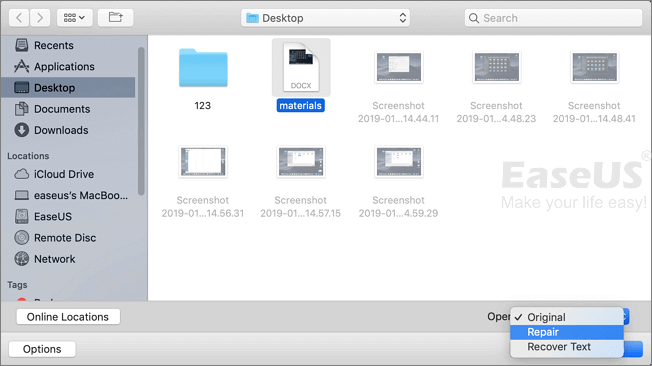Select Screenshot 2019-01...14.57.15 thumbnail
The image size is (652, 366).
pyautogui.click(x=301, y=162)
